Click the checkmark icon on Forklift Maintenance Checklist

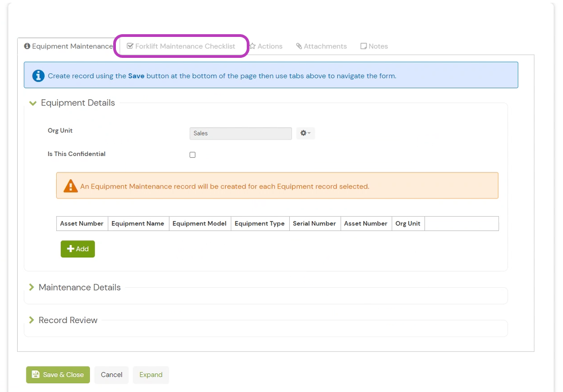130,46
